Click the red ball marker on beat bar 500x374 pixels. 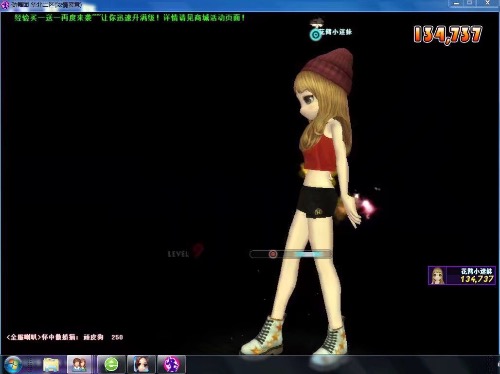(273, 254)
